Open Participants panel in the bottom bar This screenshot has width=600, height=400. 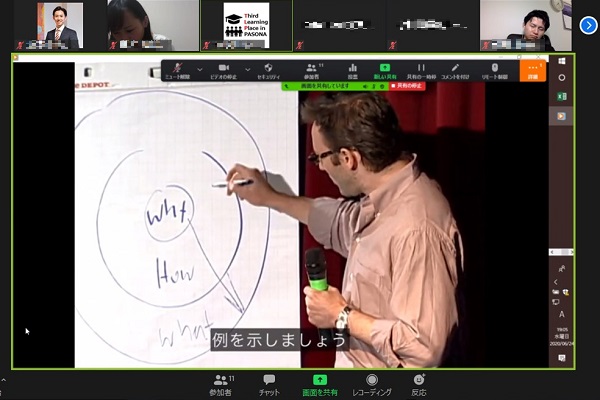coord(221,385)
